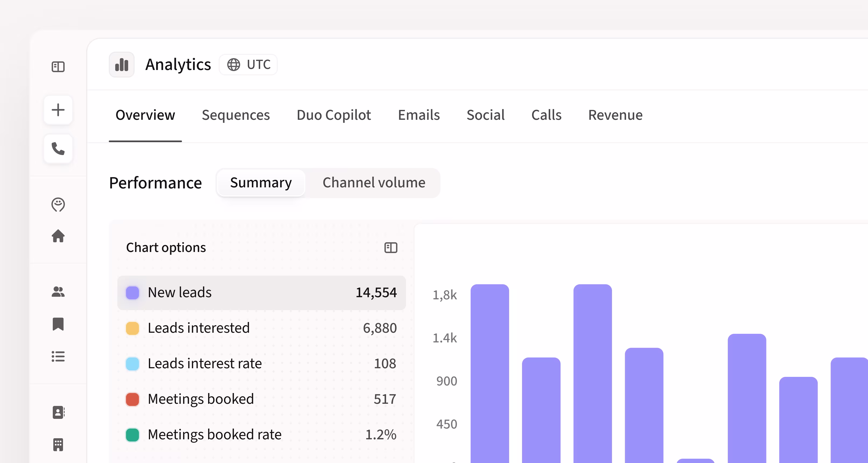Open the bookmark saved icon
This screenshot has height=463, width=868.
pos(58,324)
